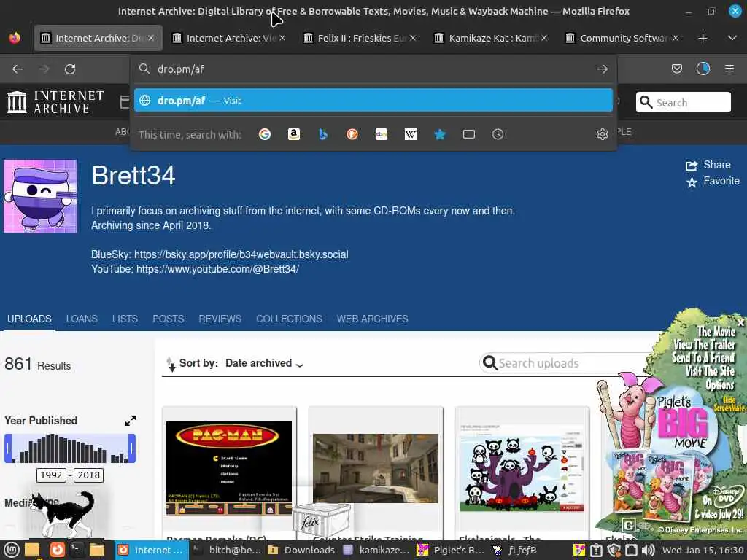Visit dro.pm/af suggestion
Viewport: 747px width, 560px height.
(x=373, y=100)
